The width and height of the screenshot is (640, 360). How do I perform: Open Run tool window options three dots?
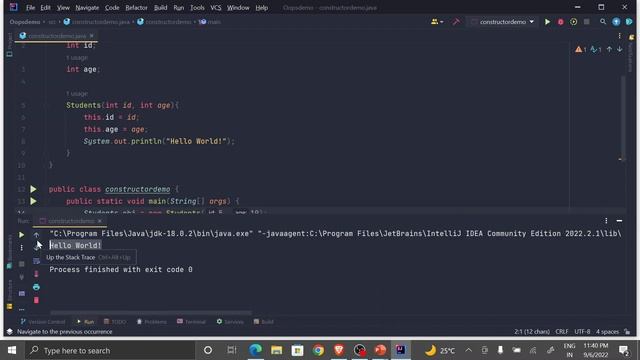click(x=606, y=220)
